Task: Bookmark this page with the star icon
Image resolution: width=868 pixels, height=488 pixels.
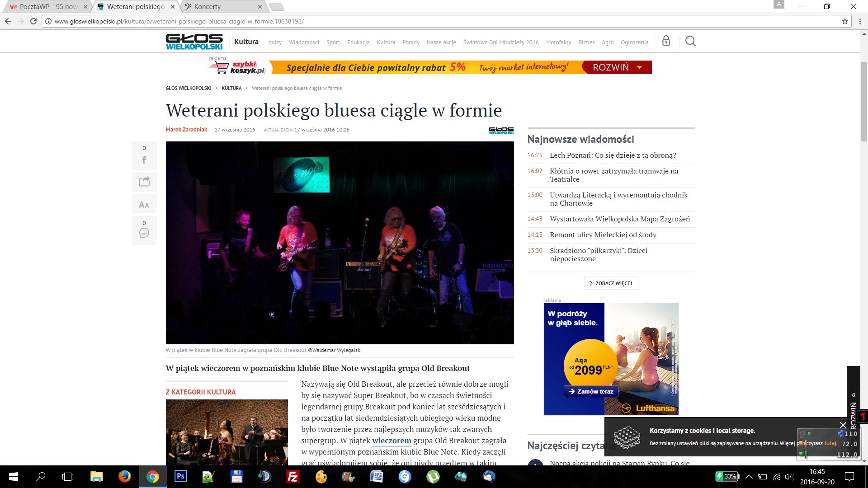Action: click(844, 21)
